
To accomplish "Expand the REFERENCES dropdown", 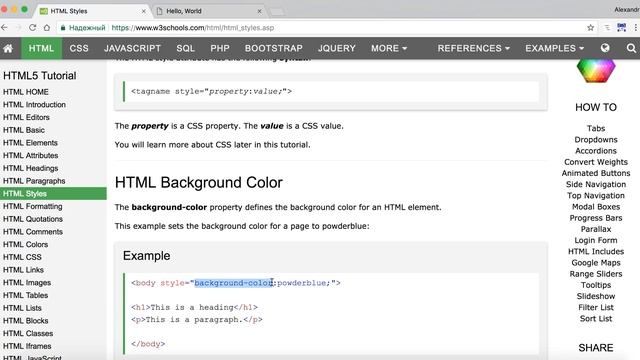I will click(473, 48).
